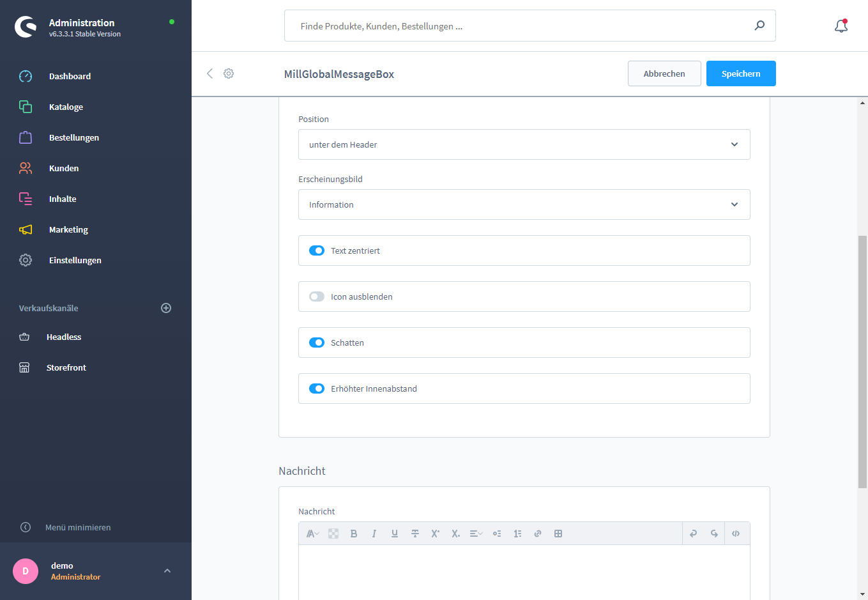Disable Erhöhter Innenabstand switch
Screen dimensions: 868x600
pyautogui.click(x=317, y=388)
